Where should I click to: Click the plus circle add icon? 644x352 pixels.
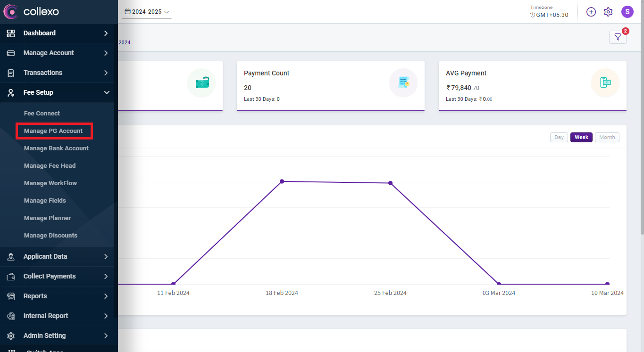[x=591, y=12]
